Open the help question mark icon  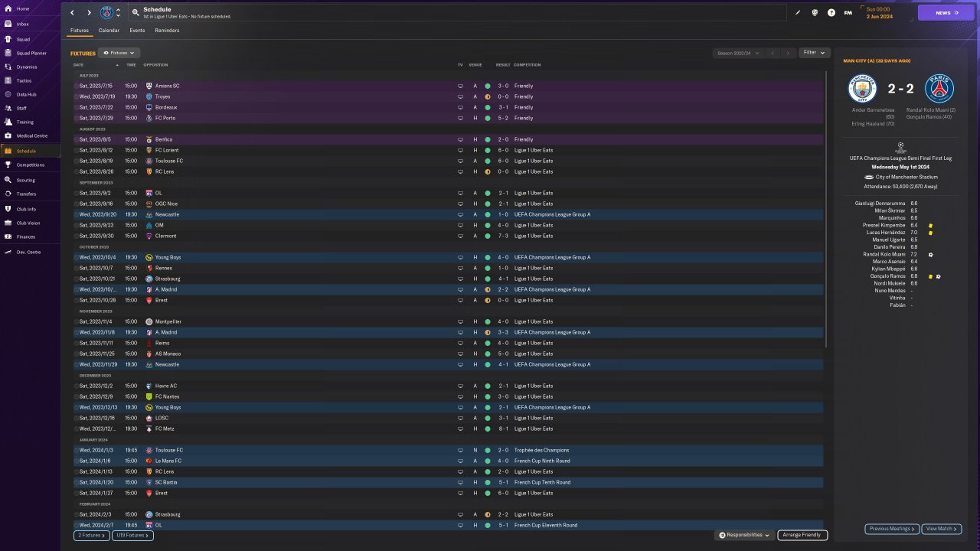tap(831, 12)
